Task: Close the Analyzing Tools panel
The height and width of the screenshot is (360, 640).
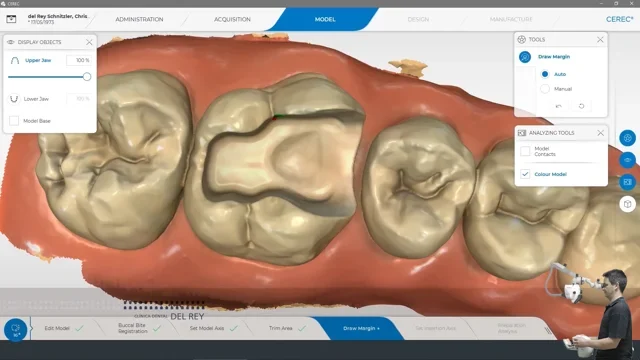Action: tap(600, 133)
